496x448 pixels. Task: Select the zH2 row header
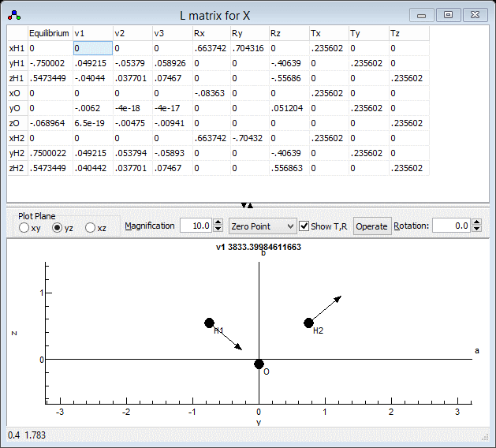17,168
